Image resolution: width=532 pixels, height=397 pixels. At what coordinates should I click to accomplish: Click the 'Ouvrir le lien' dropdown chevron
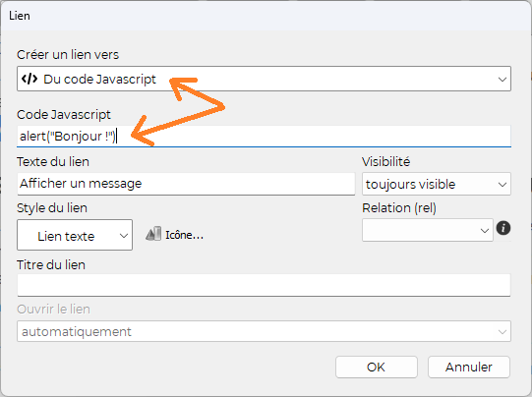[502, 331]
